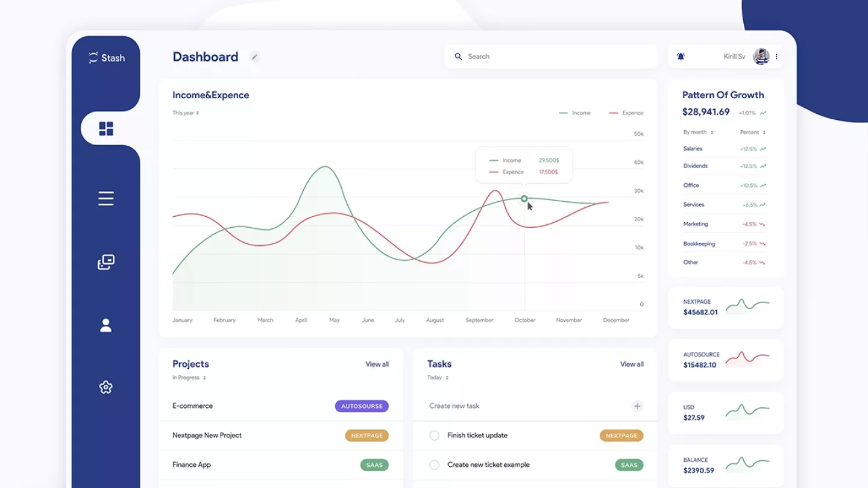Click View all in the Tasks panel
868x488 pixels.
[632, 364]
